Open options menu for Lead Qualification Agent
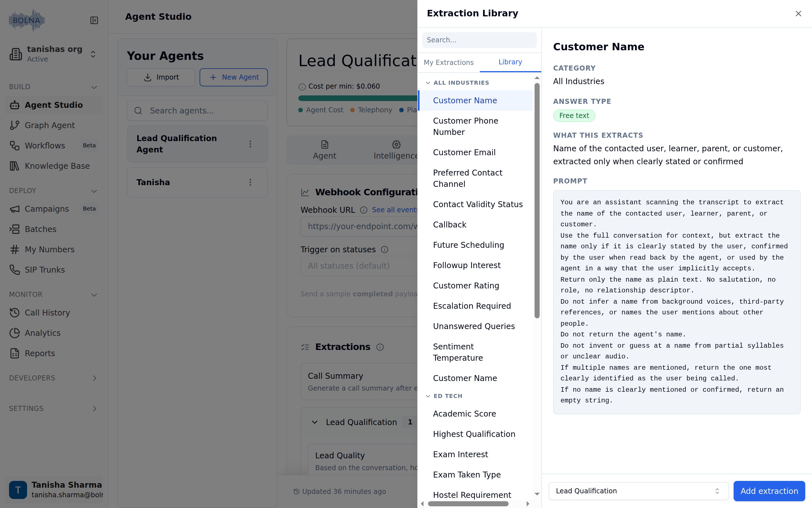Viewport: 812px width, 508px height. pos(250,144)
